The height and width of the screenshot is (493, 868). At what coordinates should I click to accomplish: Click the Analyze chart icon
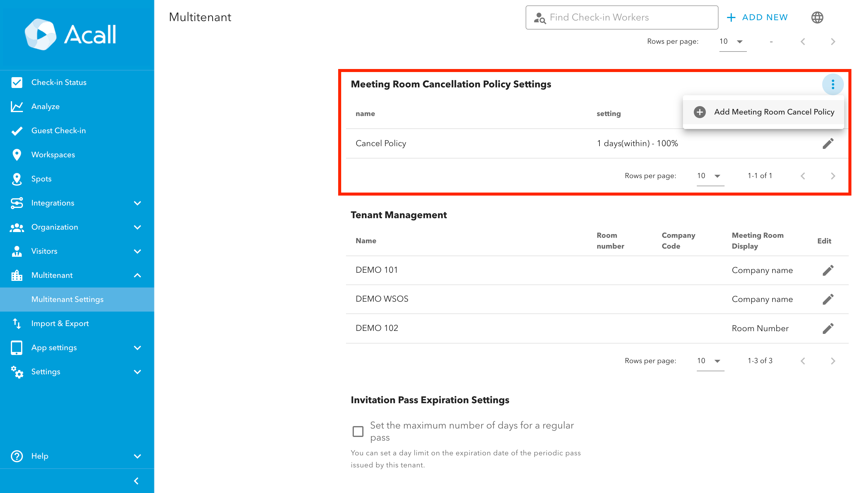pos(17,106)
